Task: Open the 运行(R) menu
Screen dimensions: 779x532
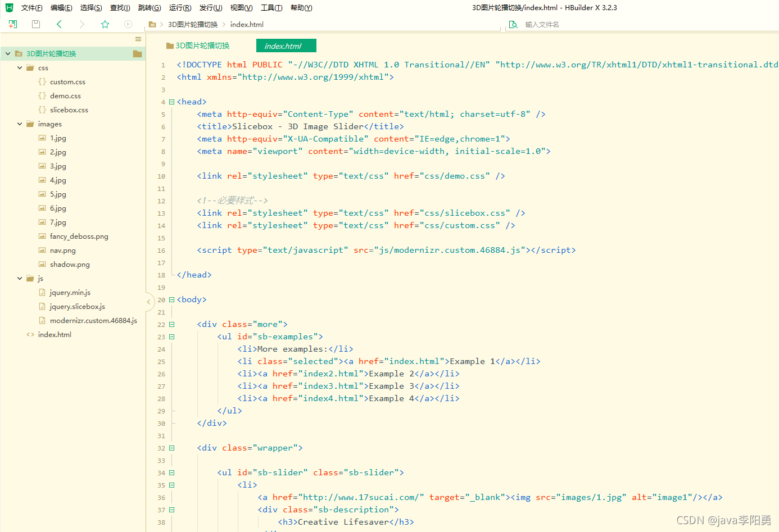Action: 180,7
